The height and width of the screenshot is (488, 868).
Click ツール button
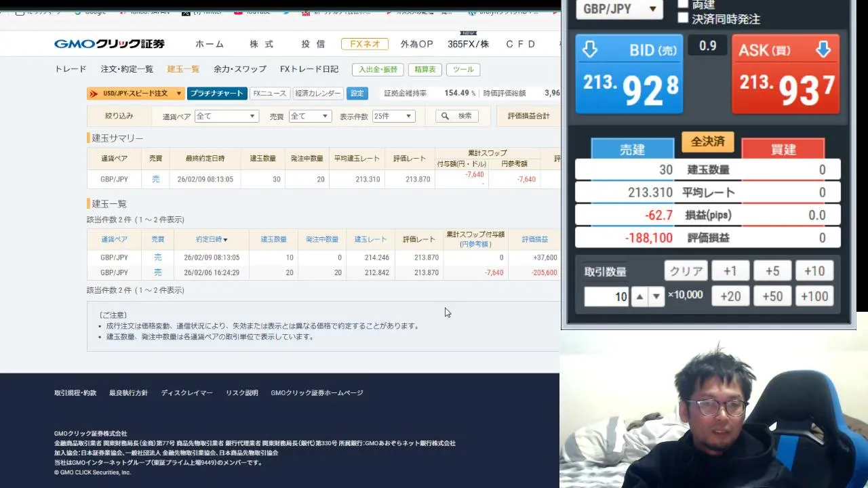click(463, 69)
